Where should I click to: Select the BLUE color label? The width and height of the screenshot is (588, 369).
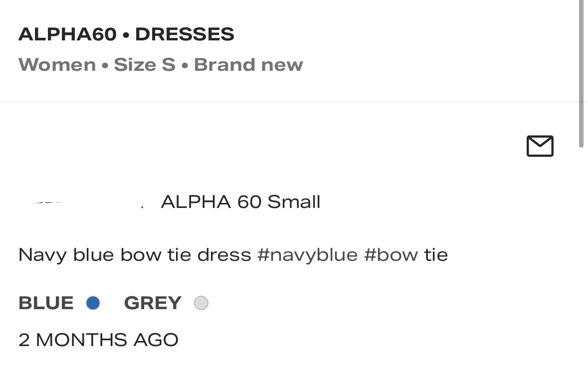46,303
